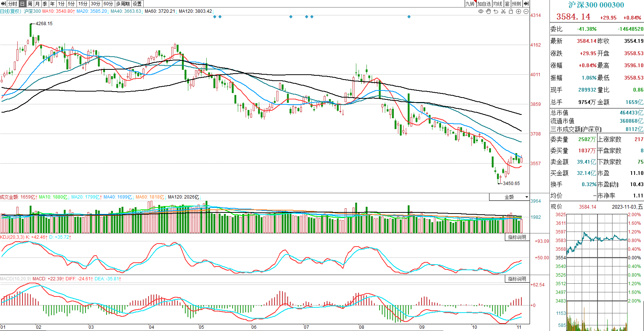The width and height of the screenshot is (644, 331).
Task: Open the 多周期 multi-period view
Action: click(123, 4)
